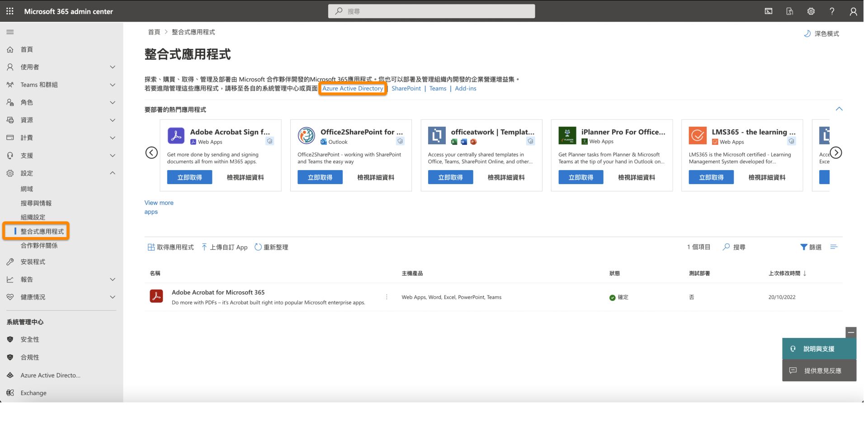Collapse 要部署的熱門應用程式 section chevron
This screenshot has height=442, width=868.
point(839,109)
